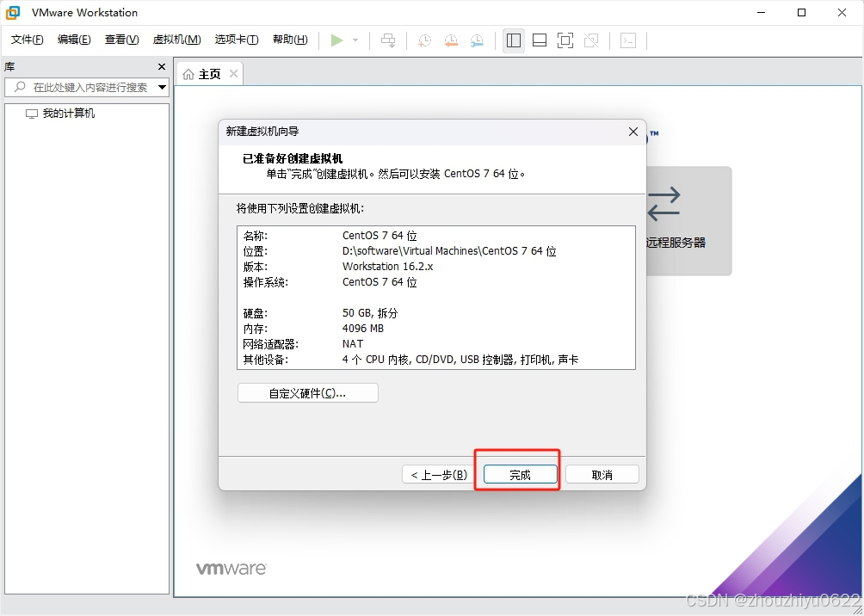The width and height of the screenshot is (864, 616).
Task: Click the Send Ctrl+Alt+Del toolbar icon
Action: click(x=388, y=40)
